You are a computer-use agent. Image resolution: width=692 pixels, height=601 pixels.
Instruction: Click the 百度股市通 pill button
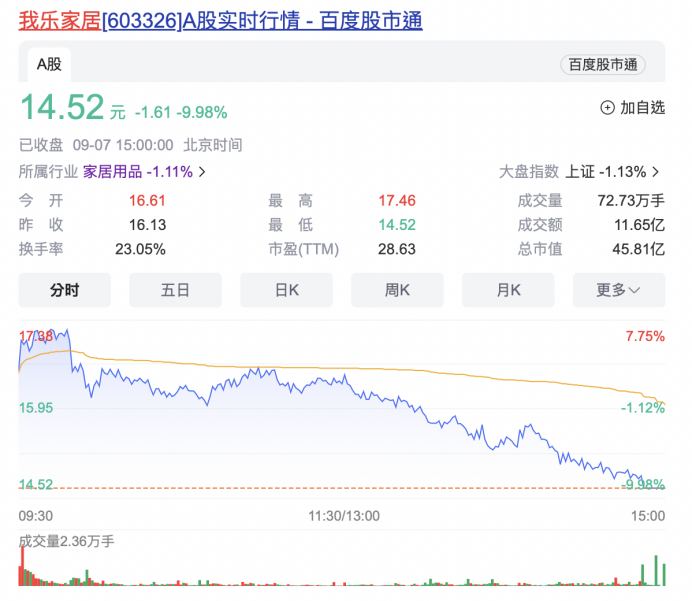603,65
